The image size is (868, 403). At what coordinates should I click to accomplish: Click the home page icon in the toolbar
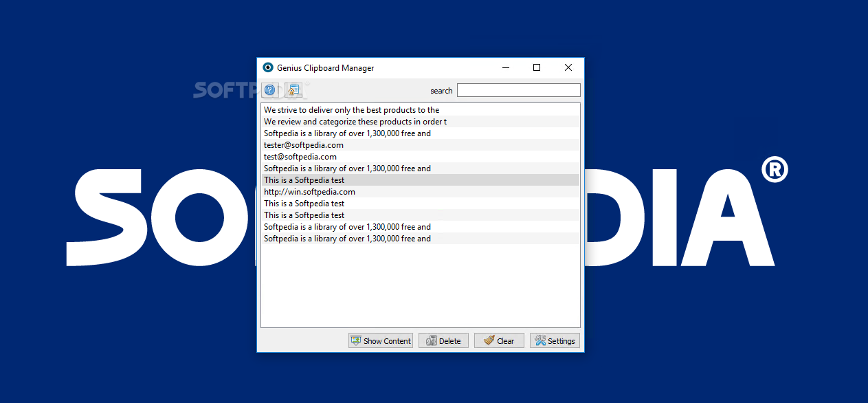click(x=293, y=89)
